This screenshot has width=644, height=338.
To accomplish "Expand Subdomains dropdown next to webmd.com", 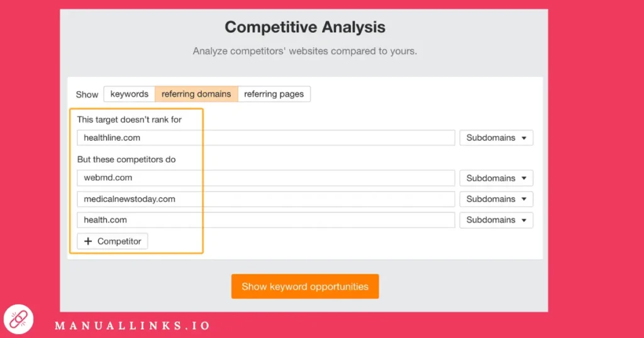I will 496,178.
